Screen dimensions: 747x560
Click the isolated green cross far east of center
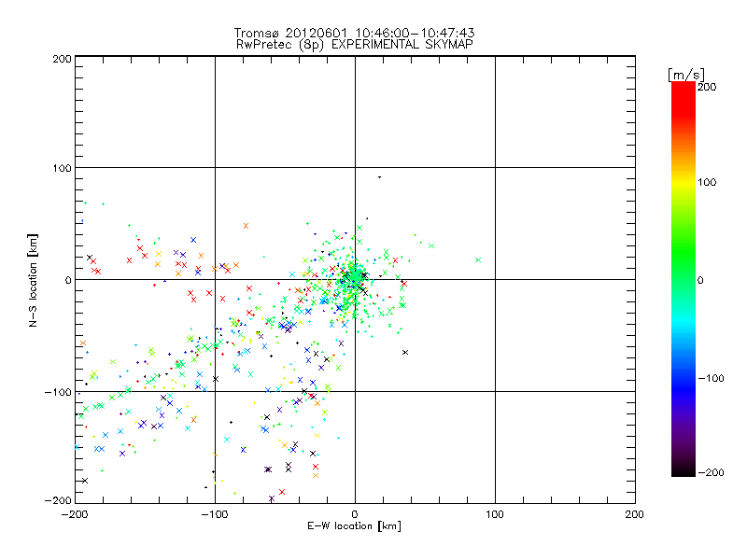click(478, 260)
